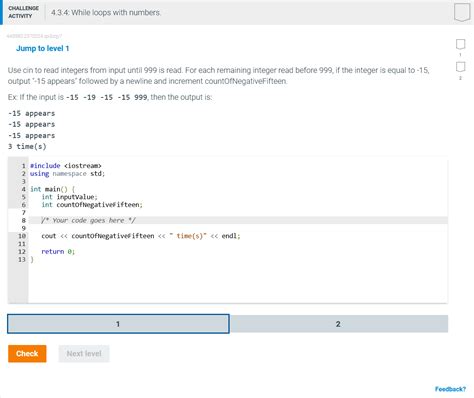Screen dimensions: 474x398
Task: Select the level 2 progress indicator icon
Action: (460, 67)
